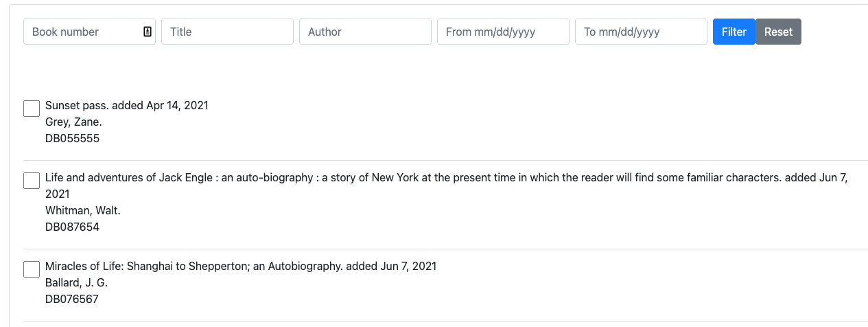Screen dimensions: 868x327
Task: Select the Author filter input
Action: point(365,32)
